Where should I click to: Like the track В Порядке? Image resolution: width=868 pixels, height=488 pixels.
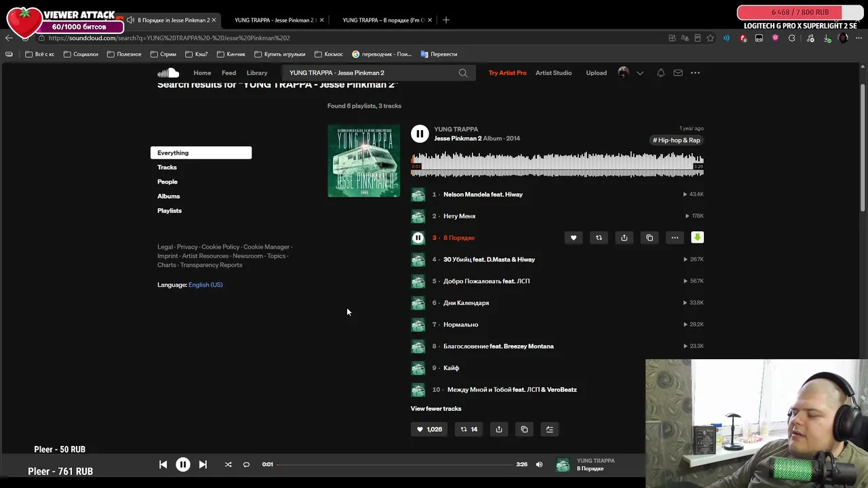click(573, 238)
